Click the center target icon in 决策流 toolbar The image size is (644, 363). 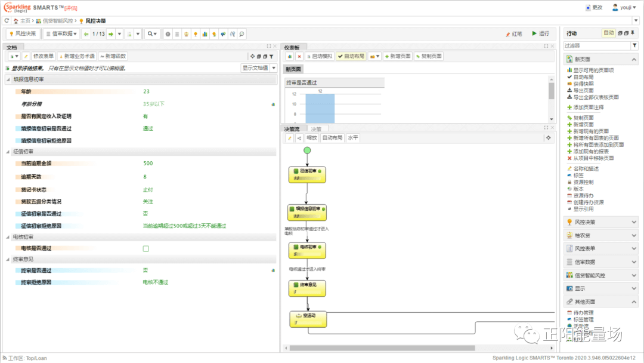549,138
